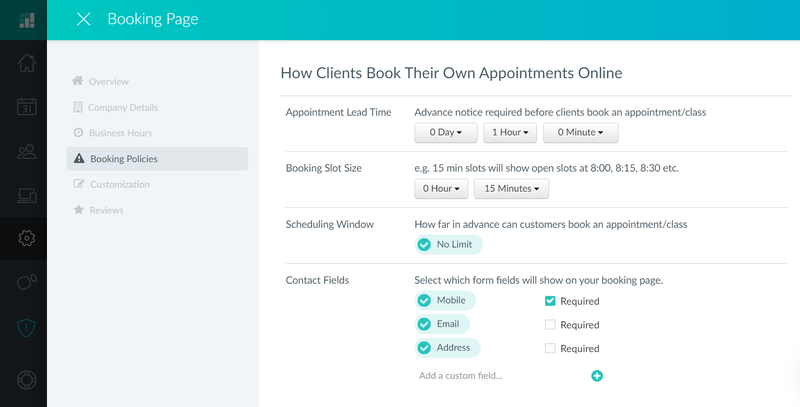Expand the 1 Hour lead time dropdown
Viewport: 800px width, 407px height.
(x=510, y=132)
